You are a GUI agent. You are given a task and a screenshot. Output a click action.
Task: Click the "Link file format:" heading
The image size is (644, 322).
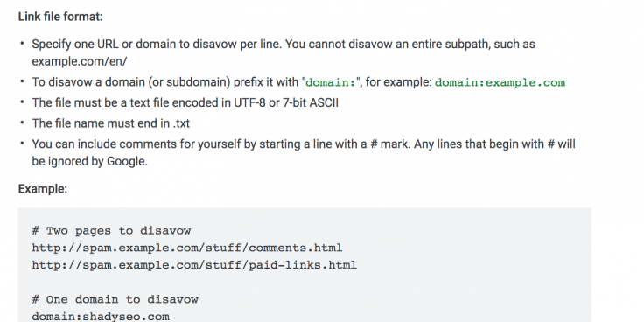tap(60, 17)
